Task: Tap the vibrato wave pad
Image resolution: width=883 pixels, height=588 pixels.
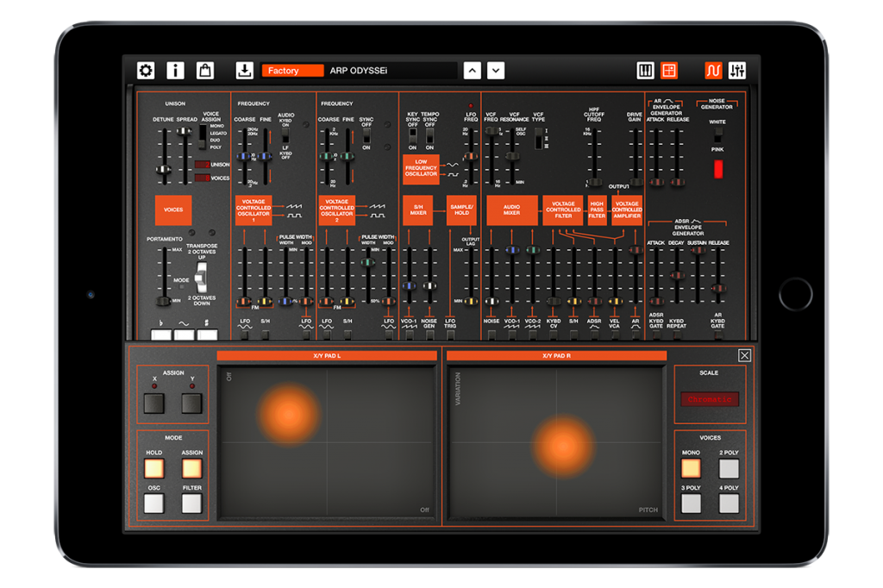Action: tap(185, 335)
